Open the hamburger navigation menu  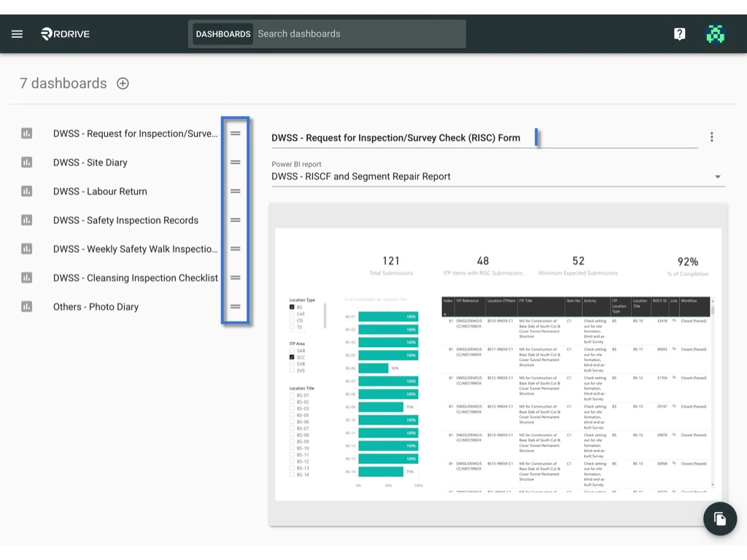point(17,33)
